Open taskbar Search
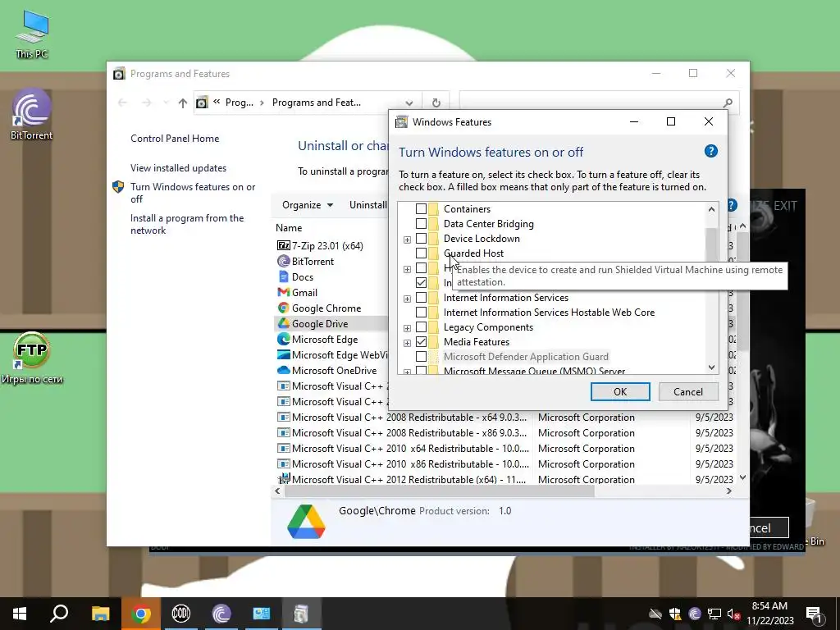 pyautogui.click(x=59, y=614)
